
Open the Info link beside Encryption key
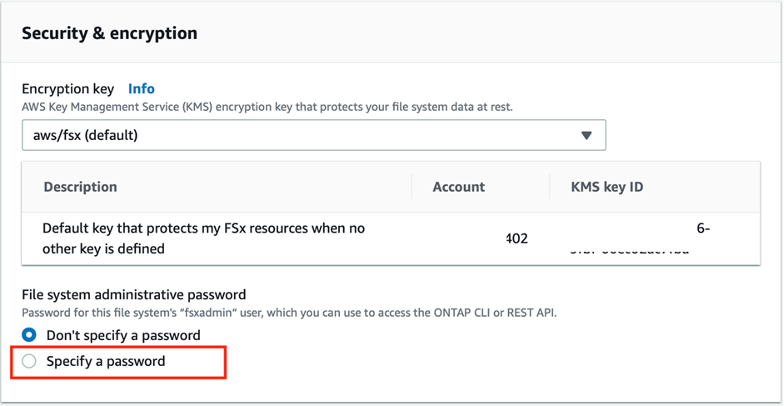click(x=141, y=88)
